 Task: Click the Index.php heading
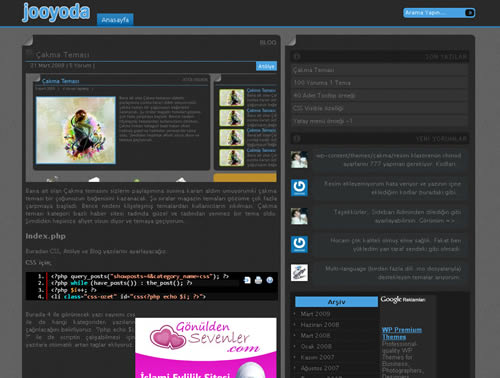click(46, 236)
